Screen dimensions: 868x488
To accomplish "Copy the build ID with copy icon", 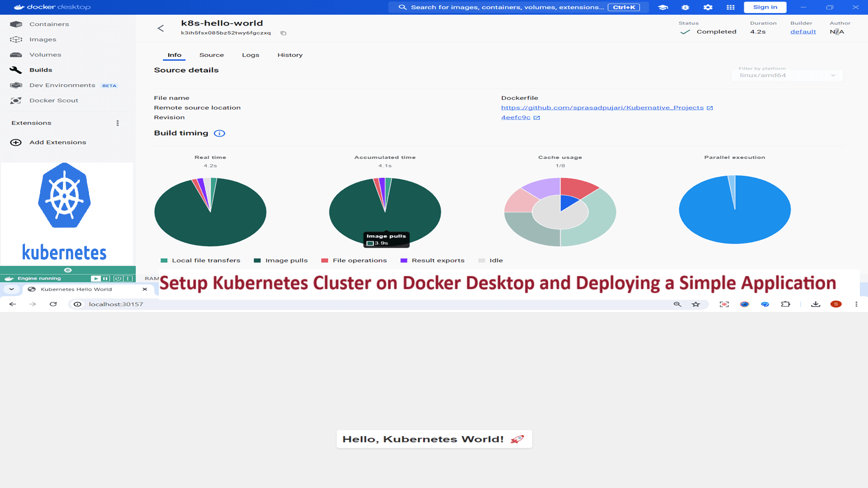I will click(283, 33).
